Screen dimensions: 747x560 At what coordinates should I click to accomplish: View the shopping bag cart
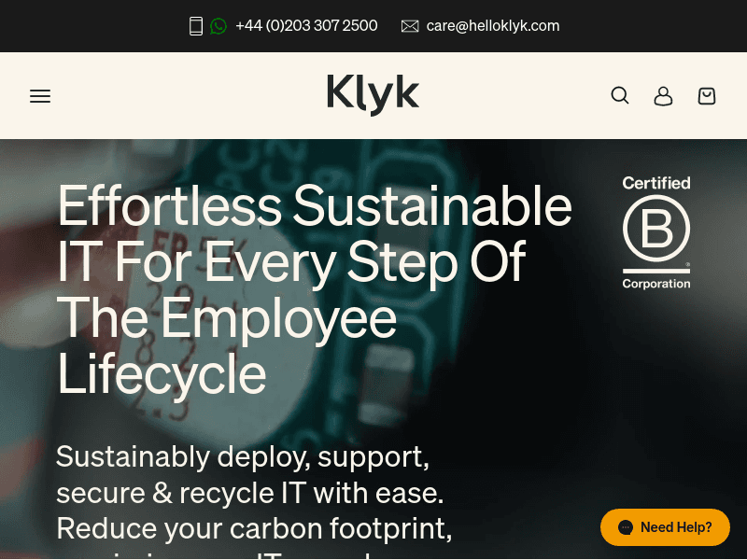[x=707, y=96]
